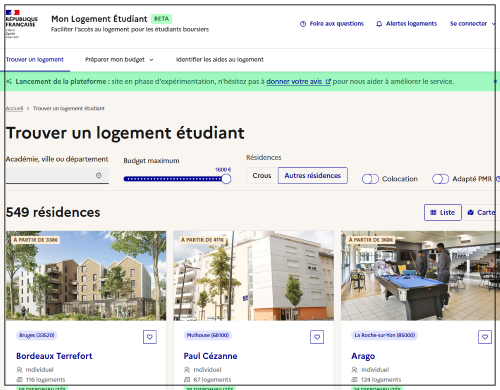The width and height of the screenshot is (500, 390).
Task: Click the '124 logements' text
Action: tap(381, 380)
